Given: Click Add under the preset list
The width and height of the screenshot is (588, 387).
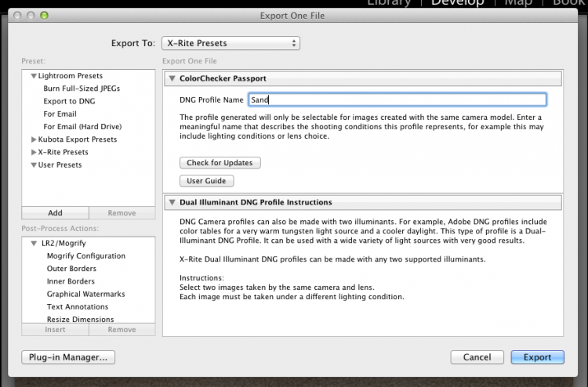Looking at the screenshot, I should tap(55, 213).
